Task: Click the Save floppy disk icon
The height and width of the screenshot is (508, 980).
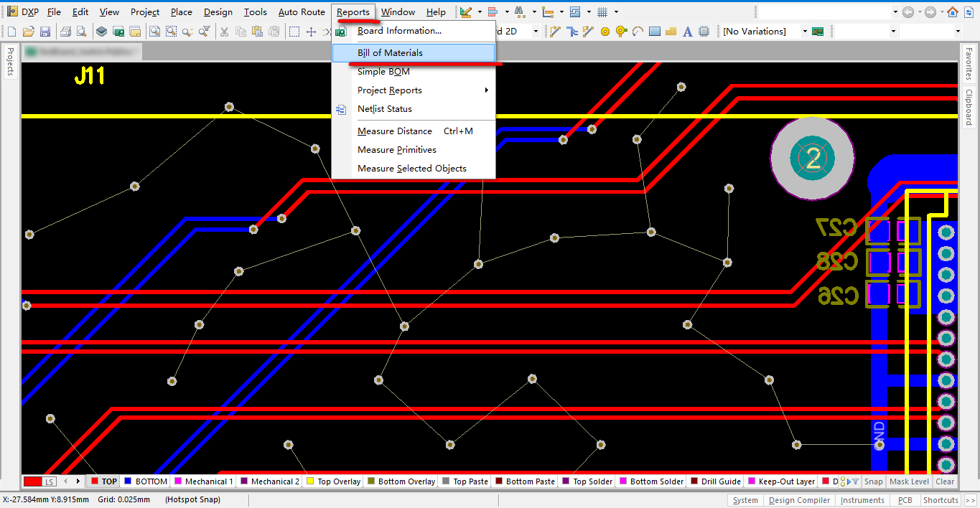Action: [x=45, y=32]
